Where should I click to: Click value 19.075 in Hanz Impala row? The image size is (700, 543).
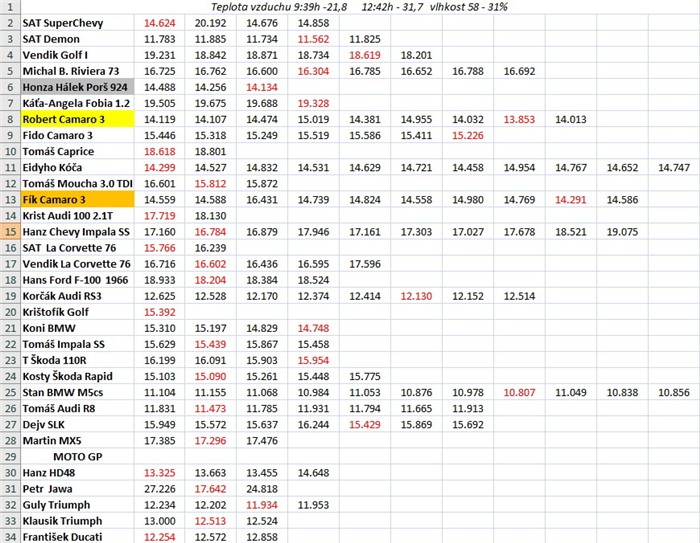(622, 232)
